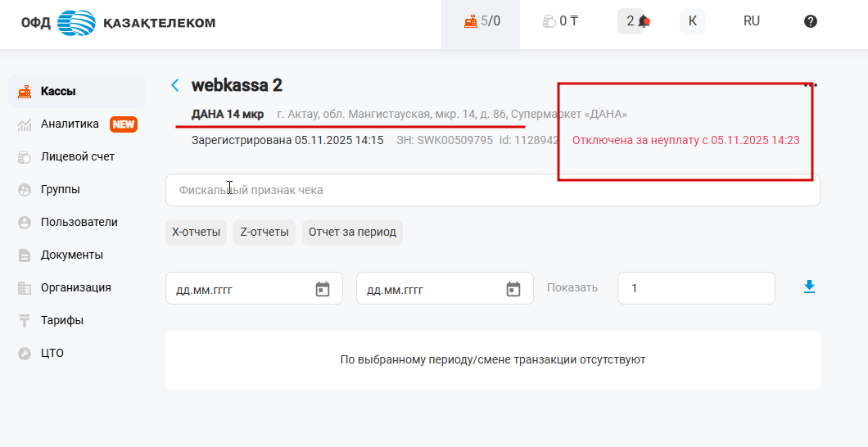Screen dimensions: 868x447
Task: Click the Организация building sidebar icon
Action: [x=25, y=288]
